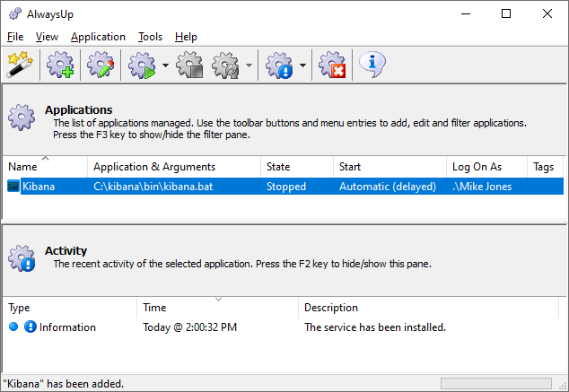Expand the dropdown arrow beside the Restart icon
The height and width of the screenshot is (392, 569).
pyautogui.click(x=248, y=65)
